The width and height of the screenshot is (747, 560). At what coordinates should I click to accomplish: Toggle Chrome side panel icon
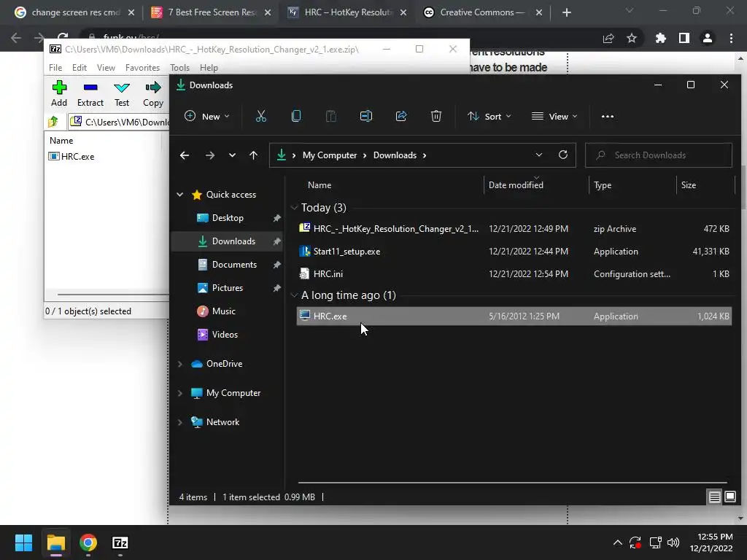click(x=684, y=38)
